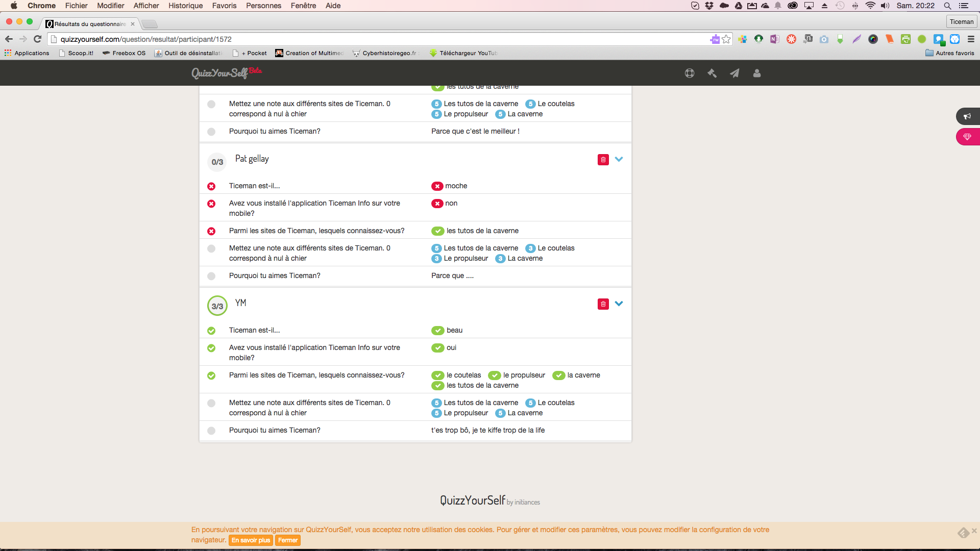The height and width of the screenshot is (551, 980).
Task: Click the 'Parce que ....' answer
Action: point(452,275)
